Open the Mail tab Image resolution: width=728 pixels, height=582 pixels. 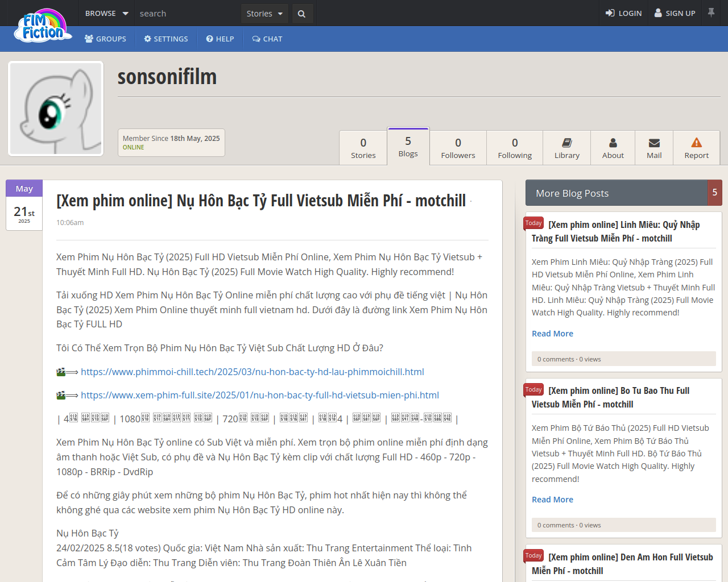[x=654, y=148]
